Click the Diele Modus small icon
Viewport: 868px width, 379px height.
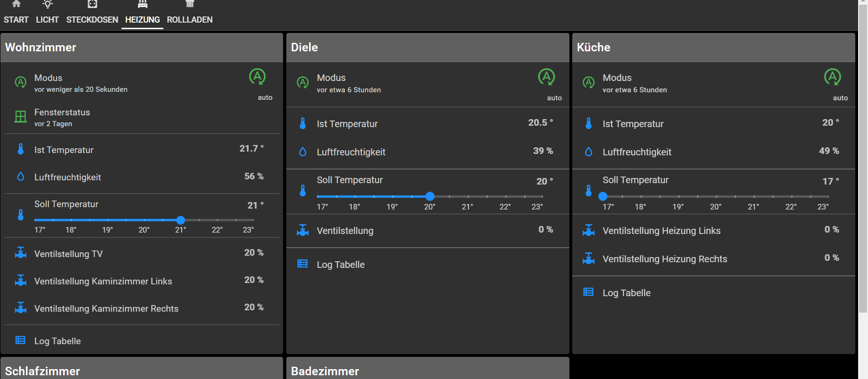pos(303,82)
